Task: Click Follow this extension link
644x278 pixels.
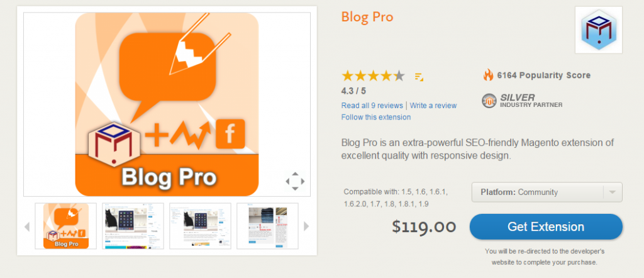Action: (376, 117)
